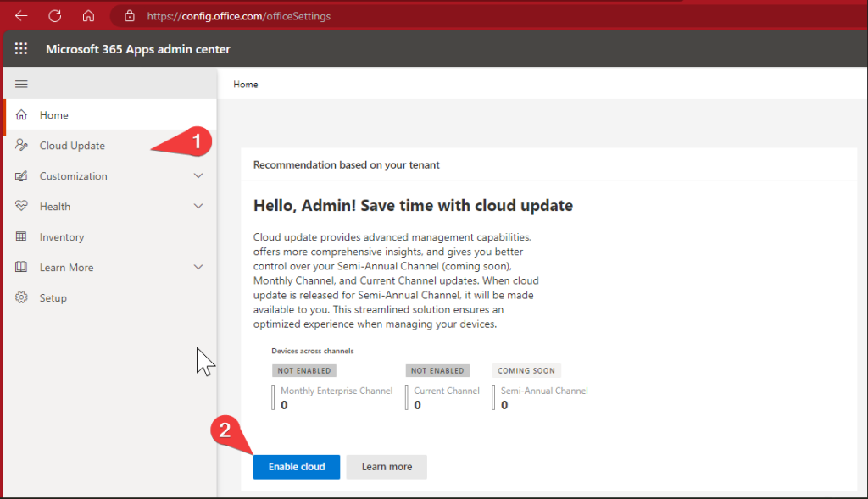This screenshot has height=499, width=868.
Task: Click the Microsoft 365 Apps admin center title
Action: coord(138,48)
